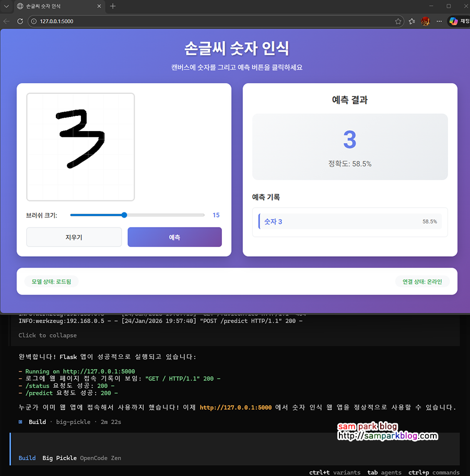Image resolution: width=470 pixels, height=476 pixels.
Task: Click the brush size value 15
Action: pyautogui.click(x=216, y=215)
